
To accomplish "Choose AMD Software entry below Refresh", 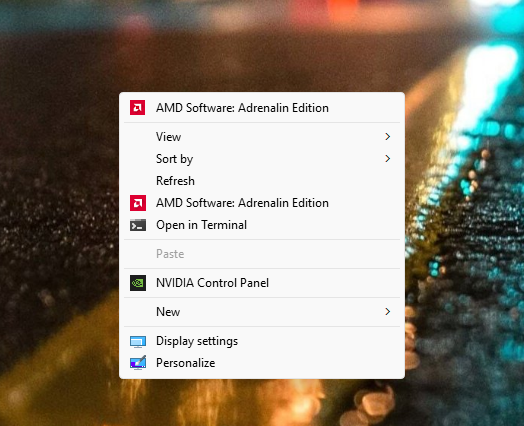I will pos(262,203).
